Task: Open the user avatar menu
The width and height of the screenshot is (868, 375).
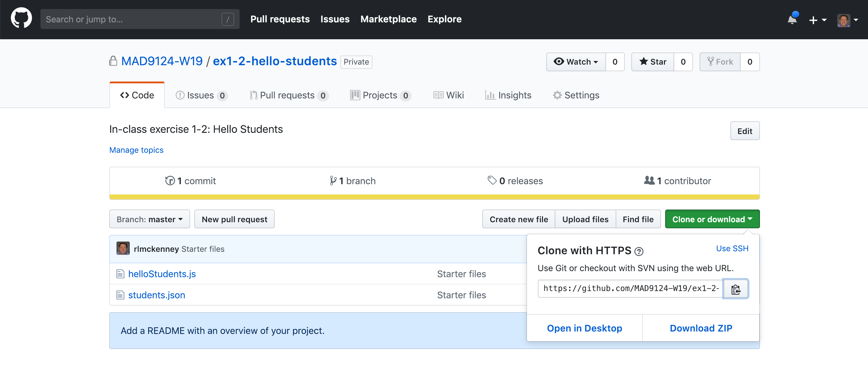Action: tap(847, 20)
